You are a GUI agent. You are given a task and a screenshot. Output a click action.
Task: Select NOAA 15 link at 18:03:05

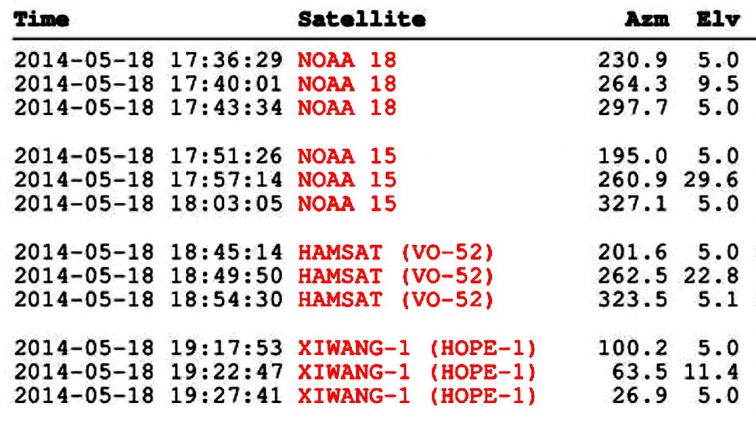347,203
